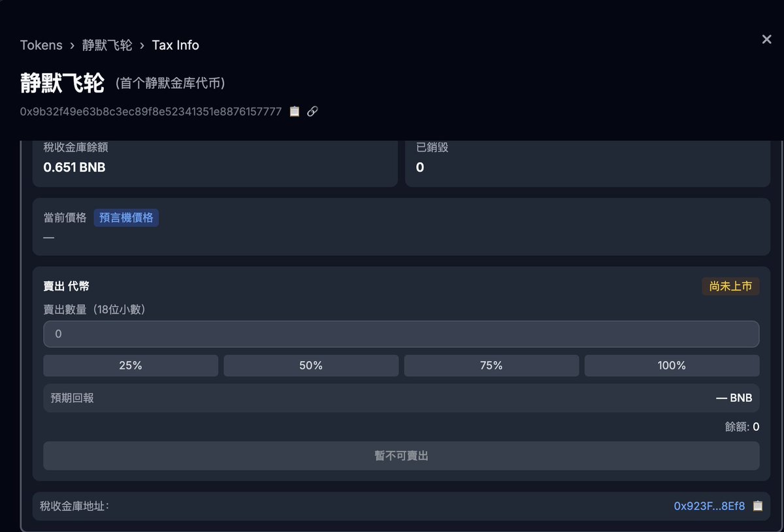The width and height of the screenshot is (784, 532).
Task: Click the 賣出 代幣 heading
Action: coord(67,286)
